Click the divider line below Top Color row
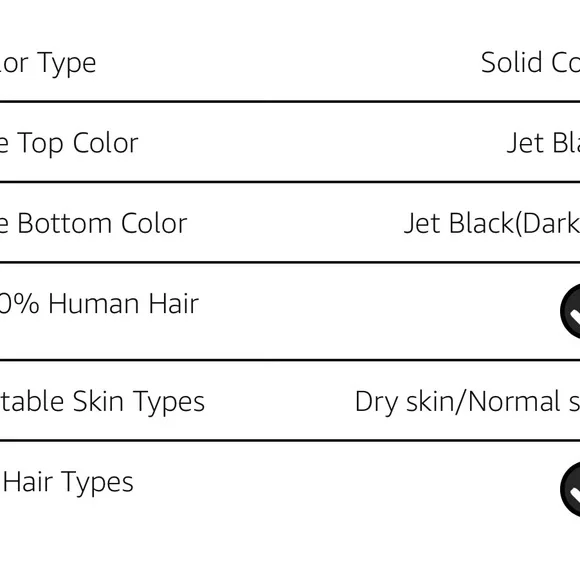Screen dimensions: 580x580 (290, 182)
